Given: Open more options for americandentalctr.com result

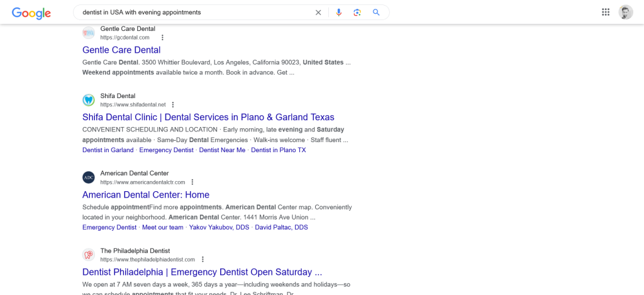Looking at the screenshot, I should [192, 182].
